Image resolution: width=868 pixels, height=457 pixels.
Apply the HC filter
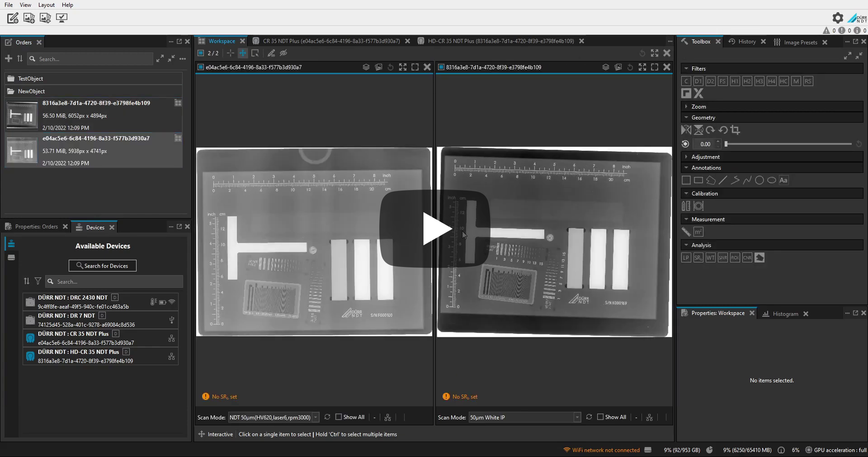tap(783, 81)
